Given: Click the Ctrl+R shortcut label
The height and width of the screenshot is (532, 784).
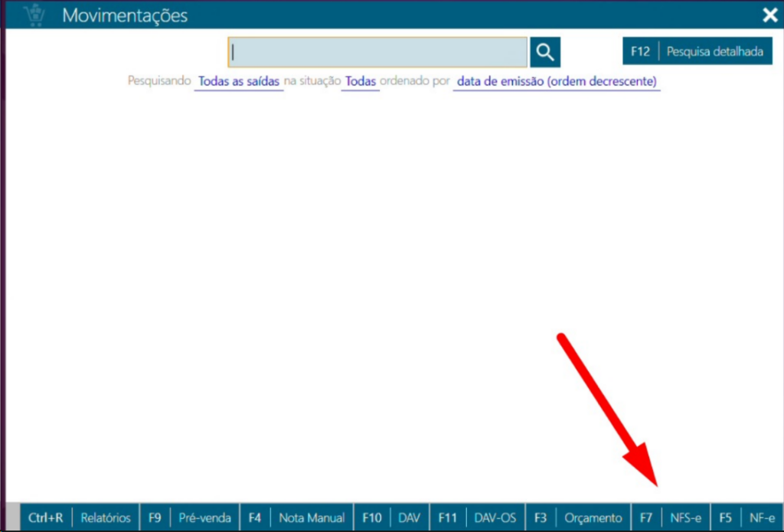Looking at the screenshot, I should click(x=46, y=518).
